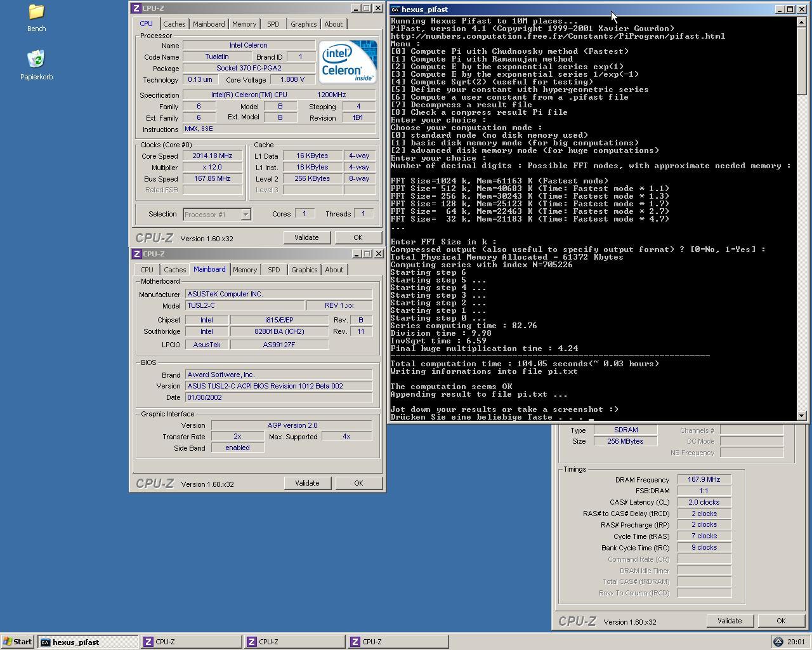Select the About tab in Mainboard CPU-Z window

pyautogui.click(x=334, y=270)
